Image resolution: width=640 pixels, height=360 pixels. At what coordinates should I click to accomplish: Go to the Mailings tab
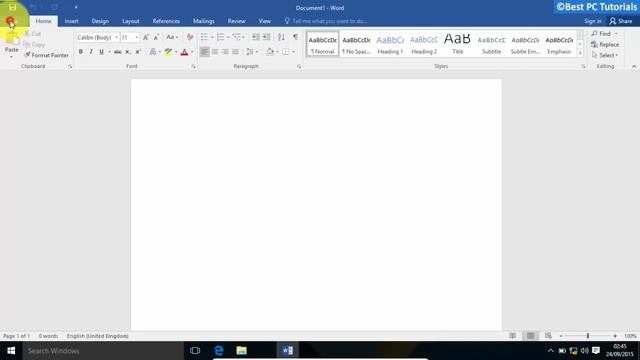click(204, 21)
